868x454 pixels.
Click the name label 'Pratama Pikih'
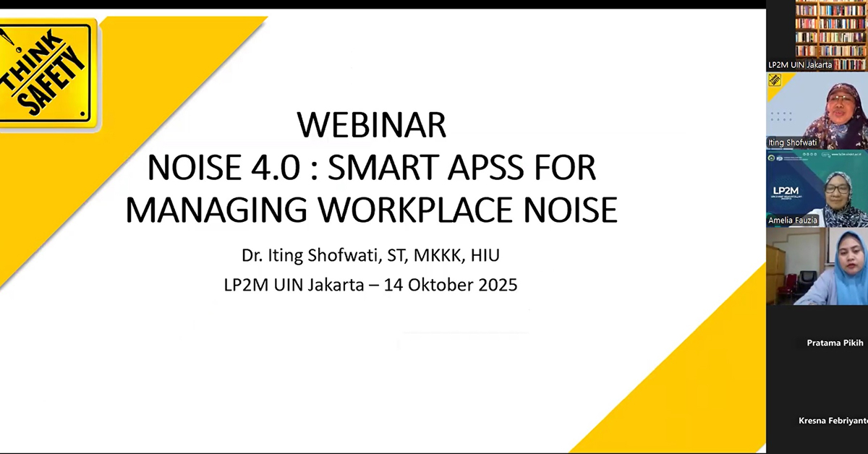[x=834, y=343]
